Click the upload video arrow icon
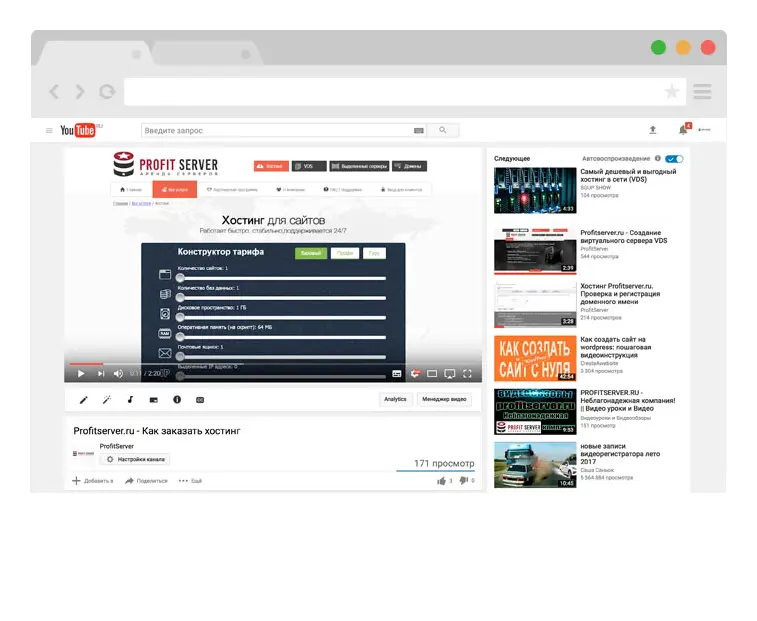Viewport: 757px width, 621px height. (653, 129)
